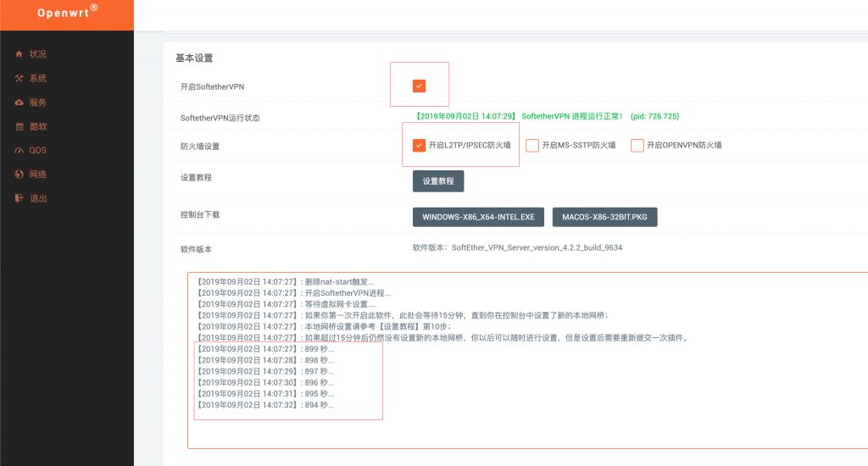Screen dimensions: 868x466
Task: Enable 开启OPENVPN防火墙 checkbox
Action: click(x=637, y=145)
